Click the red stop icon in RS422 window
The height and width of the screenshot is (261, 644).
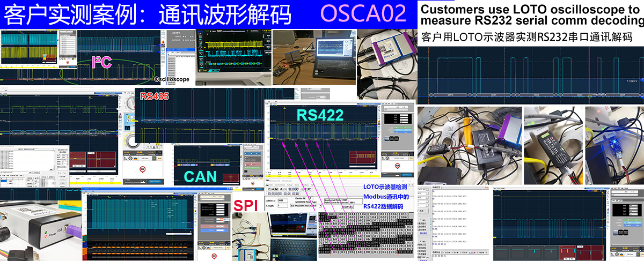(x=397, y=166)
